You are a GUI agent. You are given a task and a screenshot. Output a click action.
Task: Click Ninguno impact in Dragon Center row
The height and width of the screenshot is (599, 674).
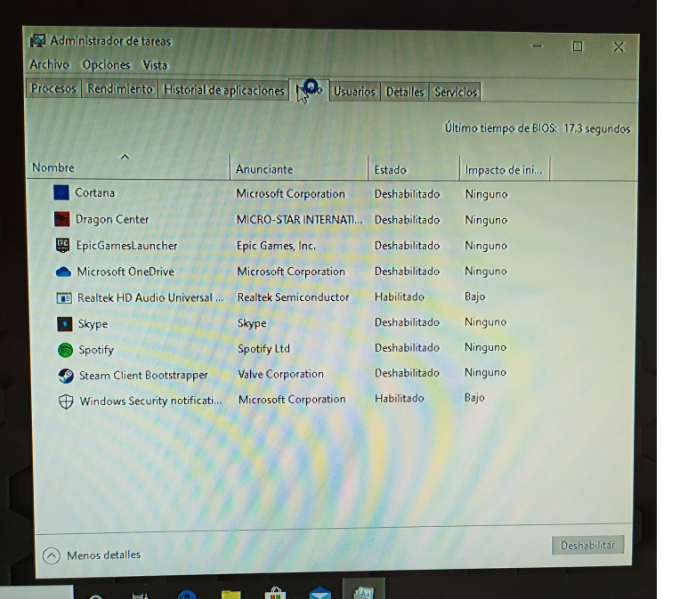pos(486,220)
